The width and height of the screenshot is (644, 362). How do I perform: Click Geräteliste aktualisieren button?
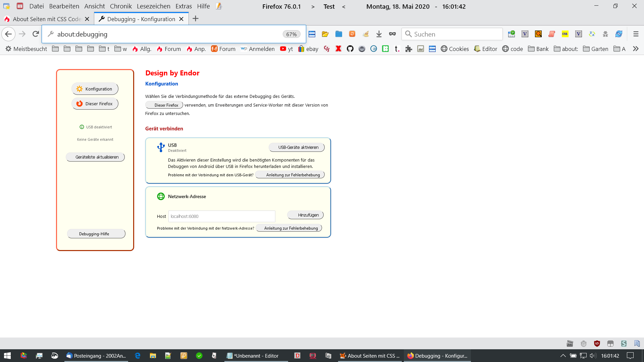pos(95,157)
